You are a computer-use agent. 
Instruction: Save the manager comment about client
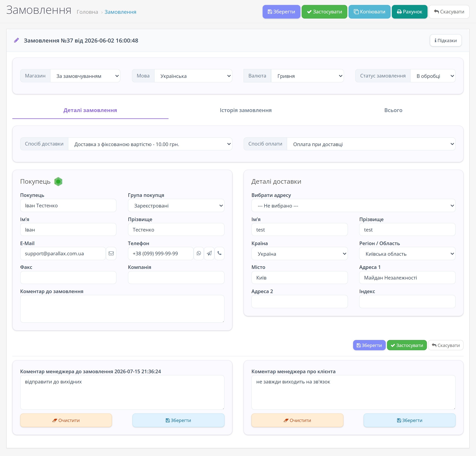click(x=409, y=420)
